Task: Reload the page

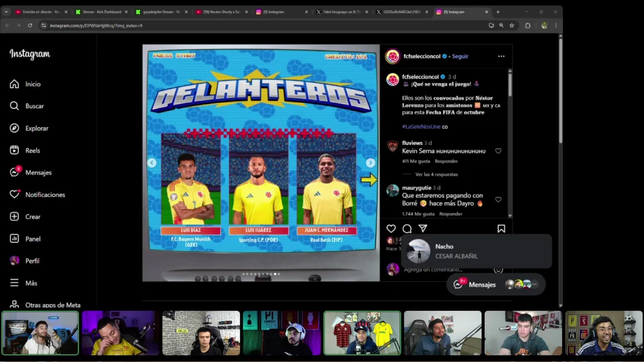Action: [30, 25]
